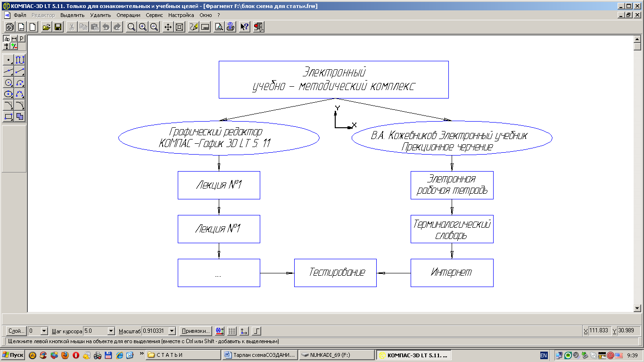This screenshot has height=362, width=644.
Task: Redo the undone action
Action: [x=117, y=27]
